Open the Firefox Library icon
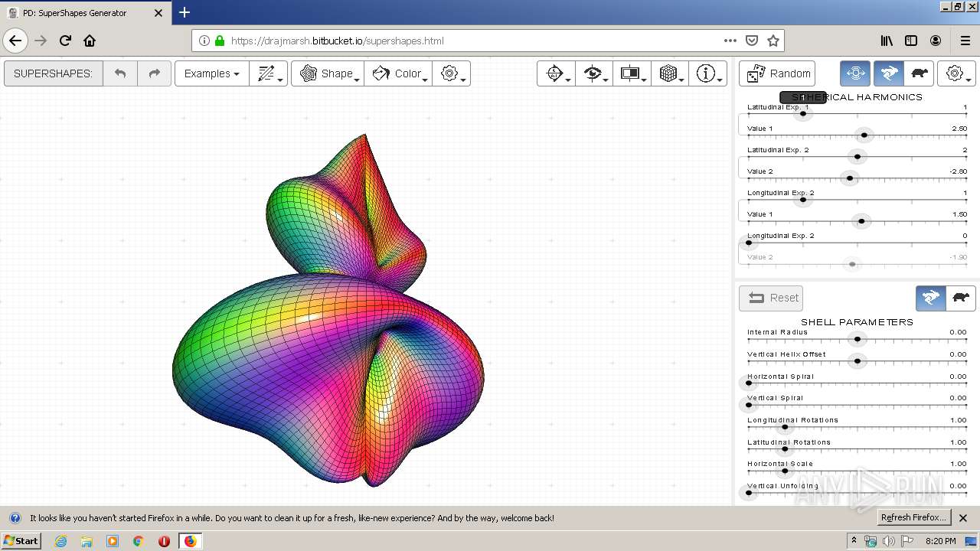 887,41
